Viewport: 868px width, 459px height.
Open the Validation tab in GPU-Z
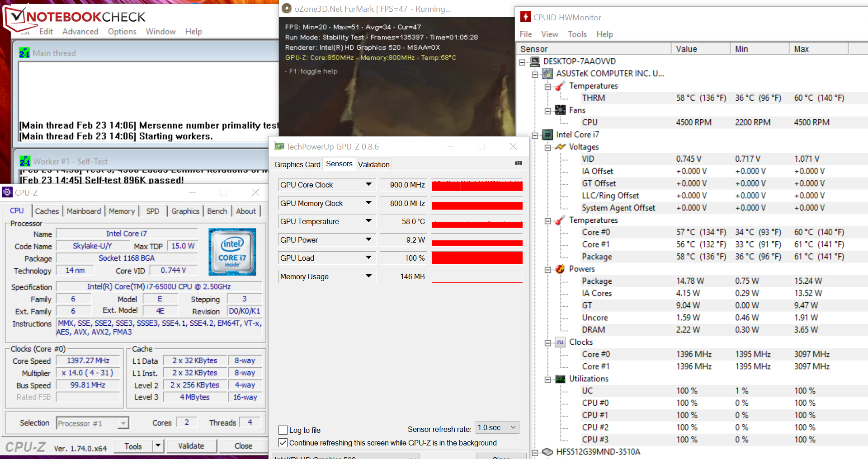pos(373,164)
